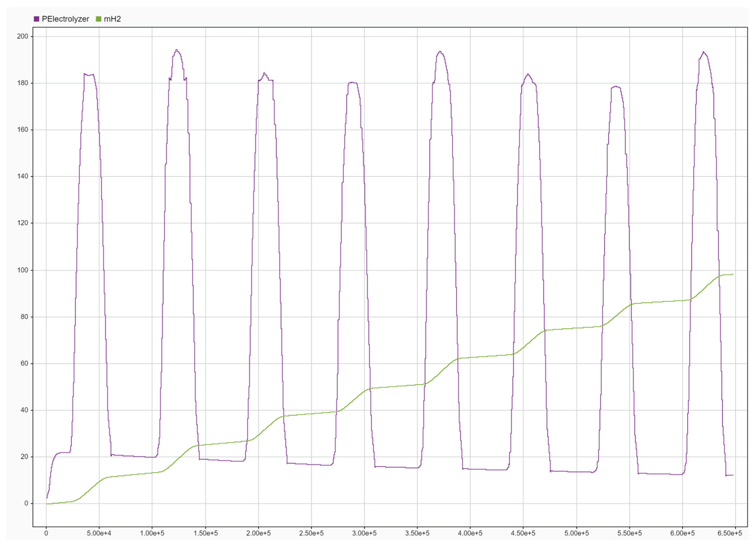Image resolution: width=756 pixels, height=546 pixels.
Task: Click the y-axis label 40
Action: (25, 410)
